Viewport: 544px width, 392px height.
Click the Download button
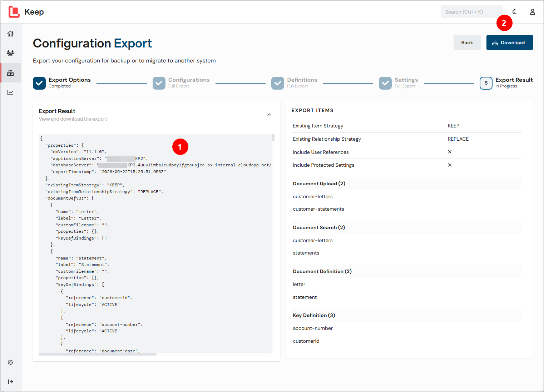[509, 42]
